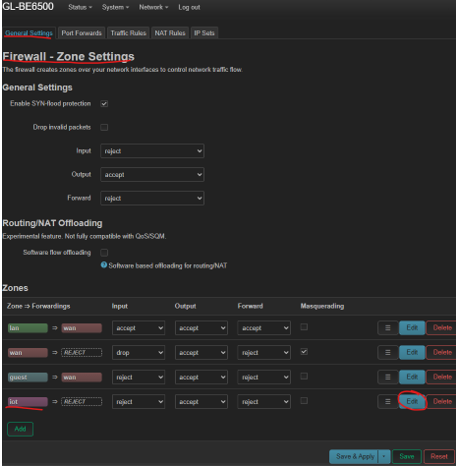This screenshot has width=456, height=466.
Task: Edit the iot zone
Action: (412, 401)
